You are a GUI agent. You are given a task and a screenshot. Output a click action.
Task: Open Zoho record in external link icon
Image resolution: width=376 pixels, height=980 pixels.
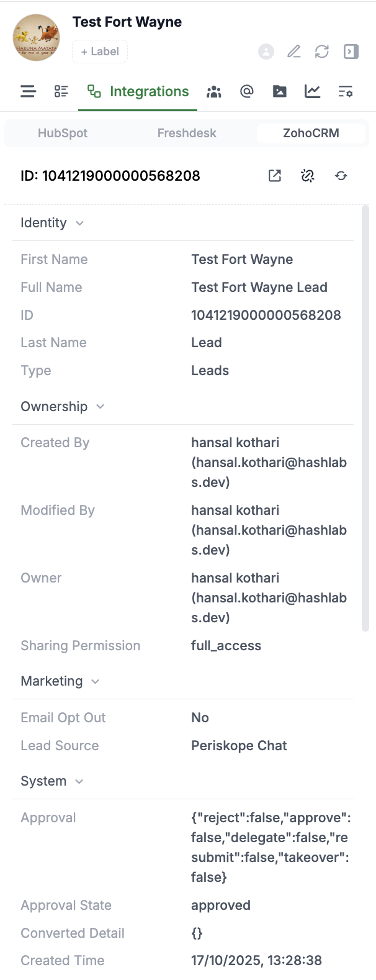click(275, 176)
